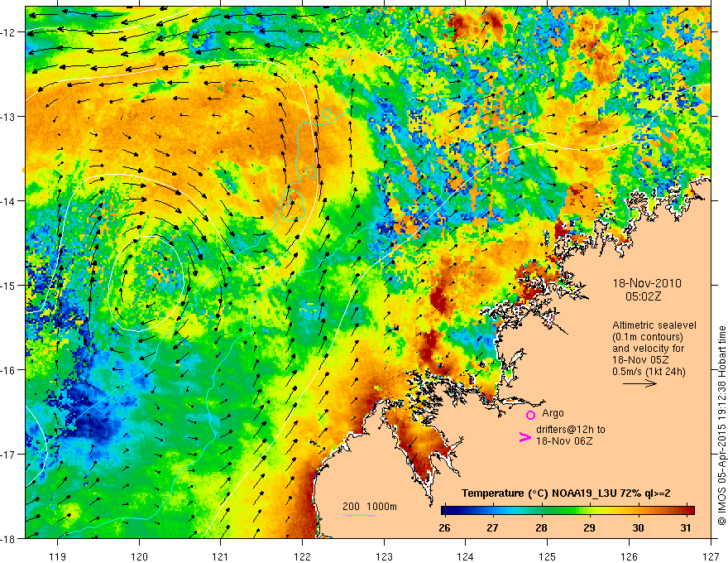Click the color bar value '28'
This screenshot has width=728, height=563.
541,527
